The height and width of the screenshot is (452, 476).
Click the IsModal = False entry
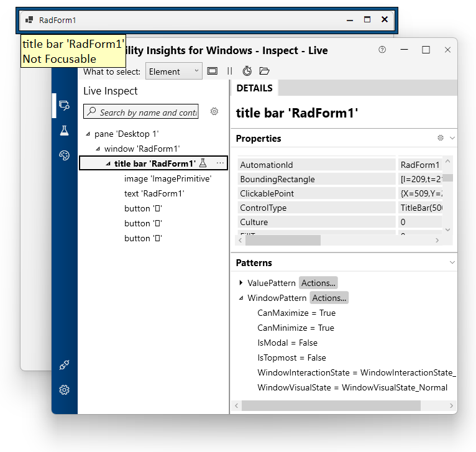click(x=287, y=343)
